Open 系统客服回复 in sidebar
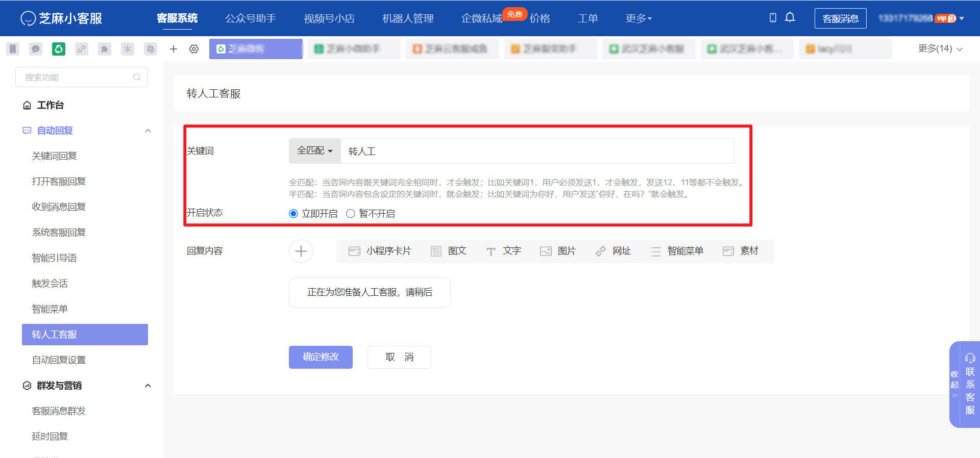The image size is (980, 458). pos(59,233)
